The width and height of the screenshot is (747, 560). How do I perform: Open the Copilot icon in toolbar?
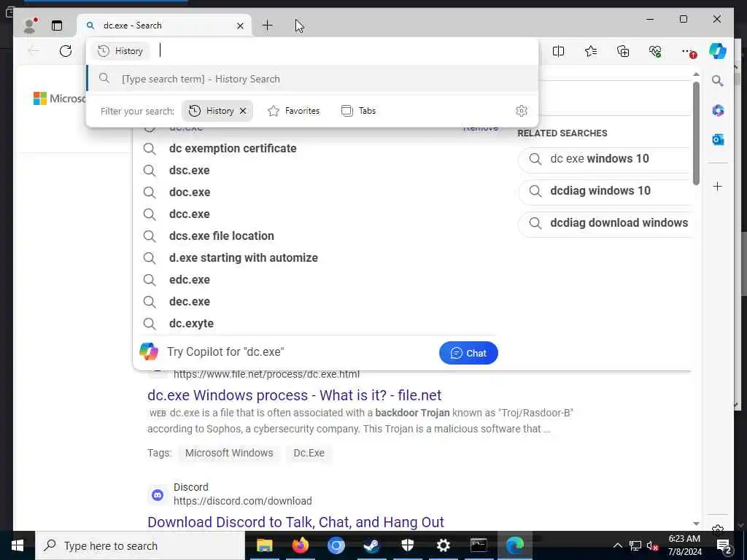tap(718, 51)
